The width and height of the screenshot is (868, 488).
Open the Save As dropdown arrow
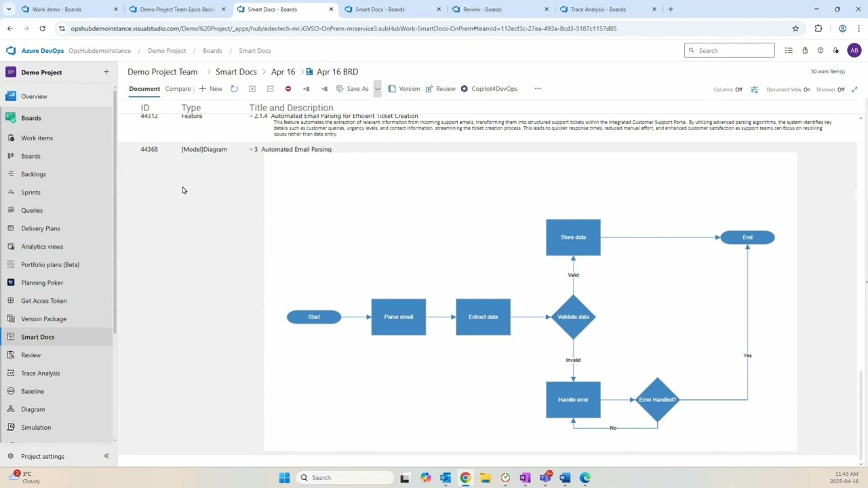coord(377,89)
